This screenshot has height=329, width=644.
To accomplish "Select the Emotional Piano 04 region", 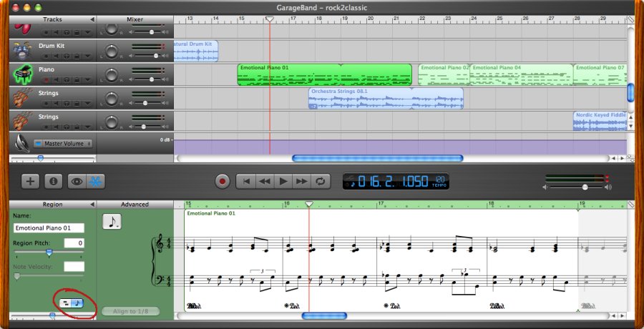I will pyautogui.click(x=521, y=74).
